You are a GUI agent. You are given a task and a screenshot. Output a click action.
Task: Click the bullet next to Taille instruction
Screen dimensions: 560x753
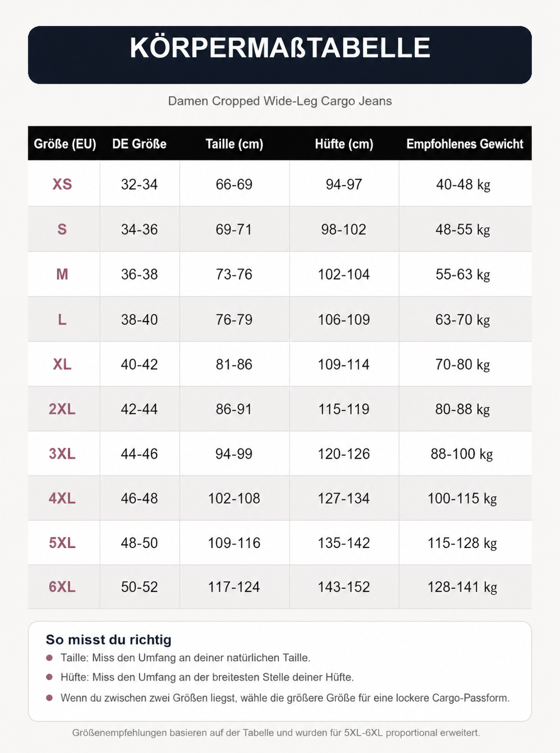(x=50, y=658)
